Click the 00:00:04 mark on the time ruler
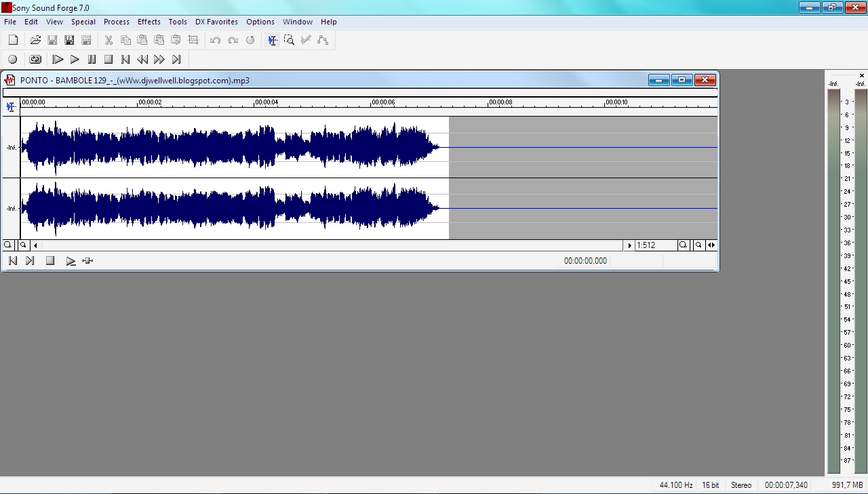The height and width of the screenshot is (494, 868). coord(267,102)
